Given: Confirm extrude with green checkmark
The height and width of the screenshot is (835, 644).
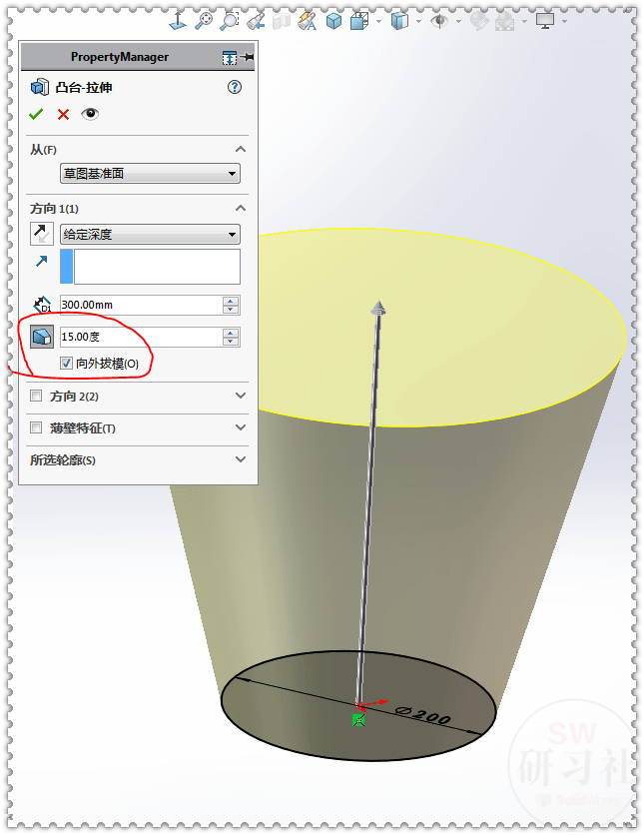Looking at the screenshot, I should point(36,114).
